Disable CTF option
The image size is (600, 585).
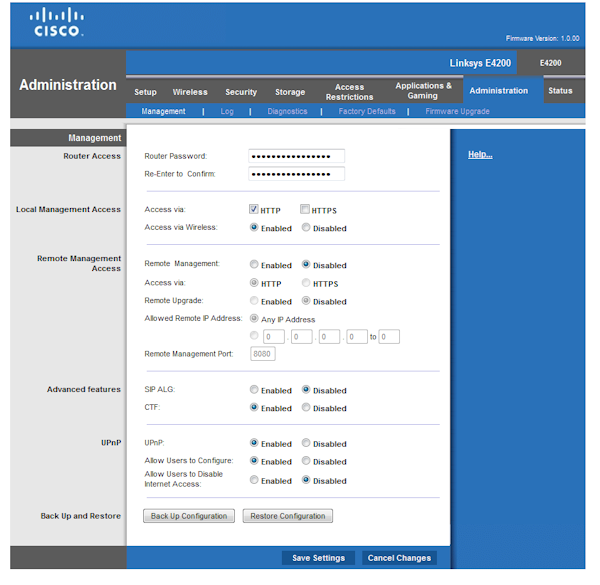click(x=306, y=408)
